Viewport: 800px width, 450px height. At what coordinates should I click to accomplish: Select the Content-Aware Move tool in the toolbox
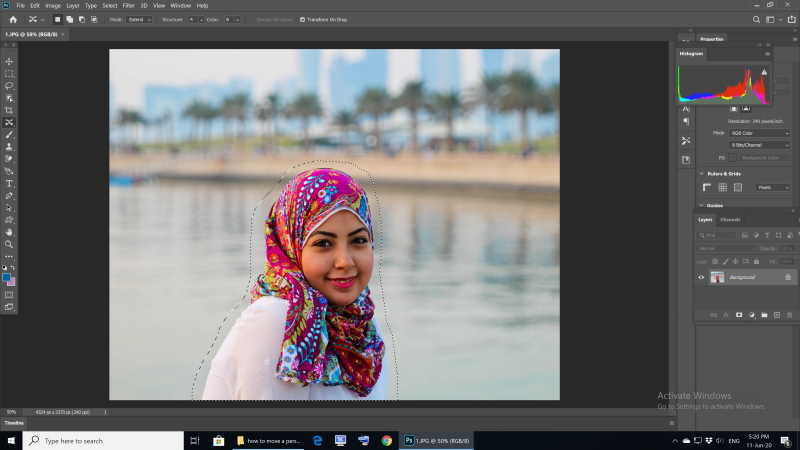pyautogui.click(x=9, y=122)
